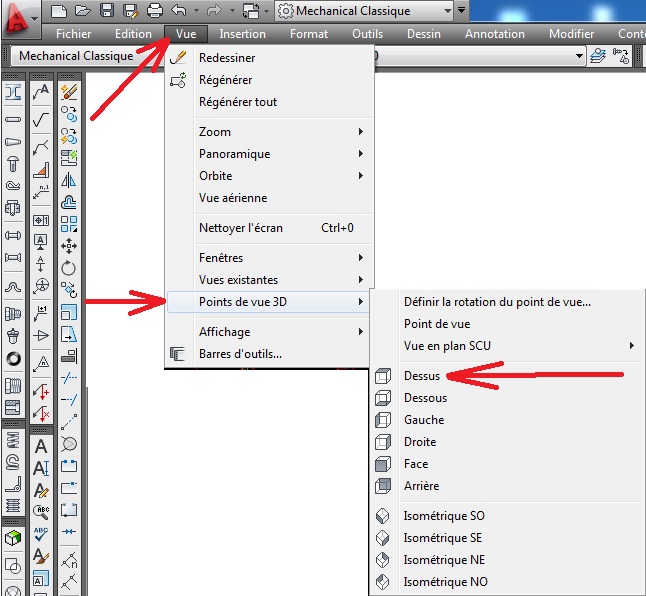Screen dimensions: 646x596
Task: Select the Dessous view
Action: [506, 398]
